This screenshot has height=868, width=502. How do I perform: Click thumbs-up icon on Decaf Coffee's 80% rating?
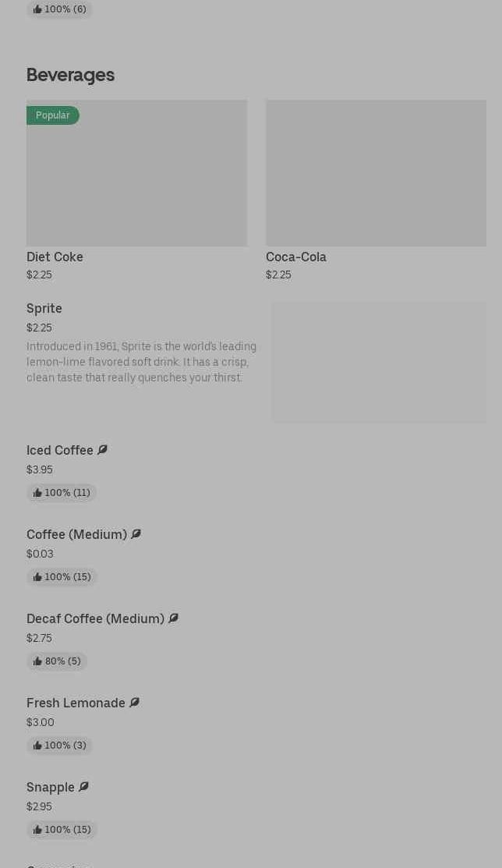[x=37, y=661]
